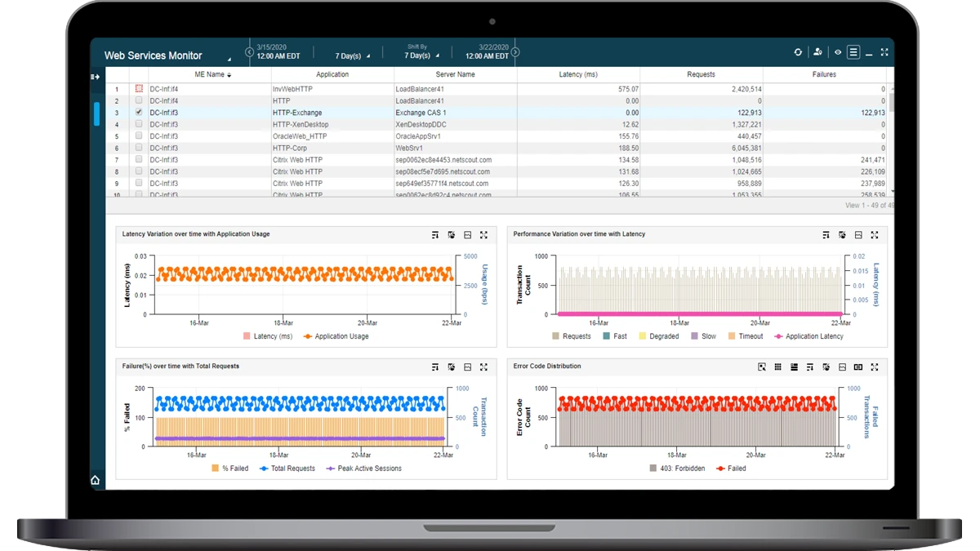The height and width of the screenshot is (551, 980).
Task: Check the HTTP-Corp row checkbox
Action: click(139, 148)
